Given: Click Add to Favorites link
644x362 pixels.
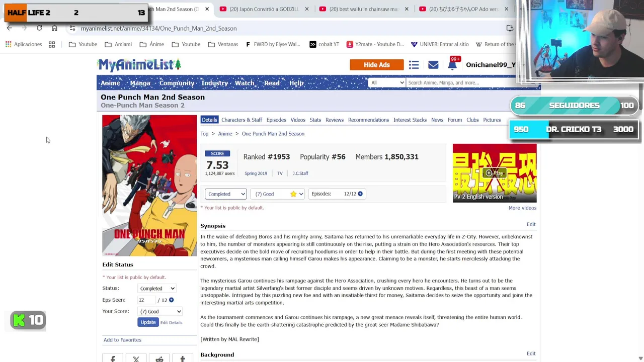Looking at the screenshot, I should point(122,340).
